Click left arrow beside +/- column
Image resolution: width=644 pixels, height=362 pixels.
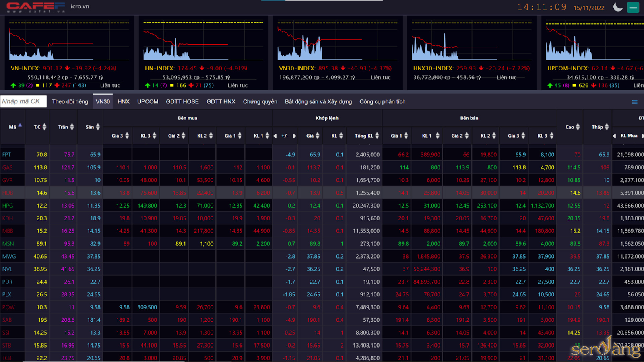275,136
